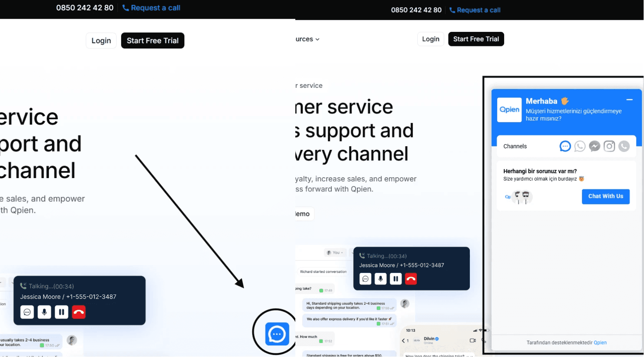
Task: Click 'Talking...(00:34)' in right call card
Action: pos(387,256)
